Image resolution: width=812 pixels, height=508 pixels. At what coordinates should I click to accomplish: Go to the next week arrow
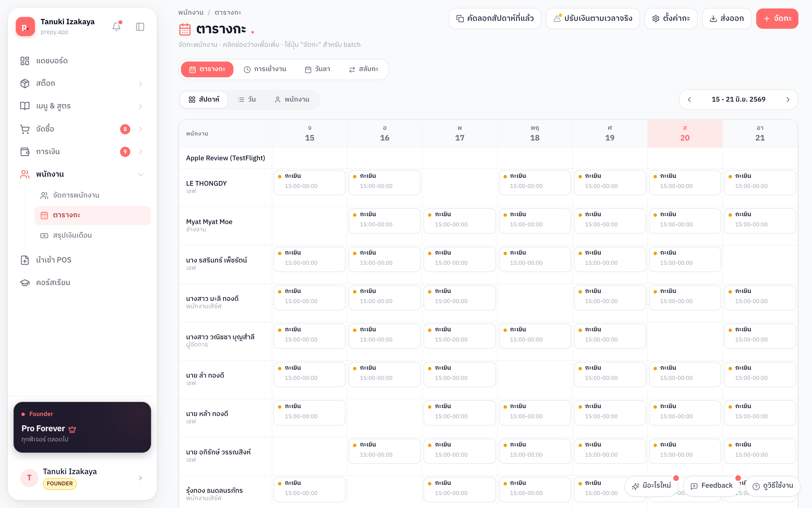[788, 99]
